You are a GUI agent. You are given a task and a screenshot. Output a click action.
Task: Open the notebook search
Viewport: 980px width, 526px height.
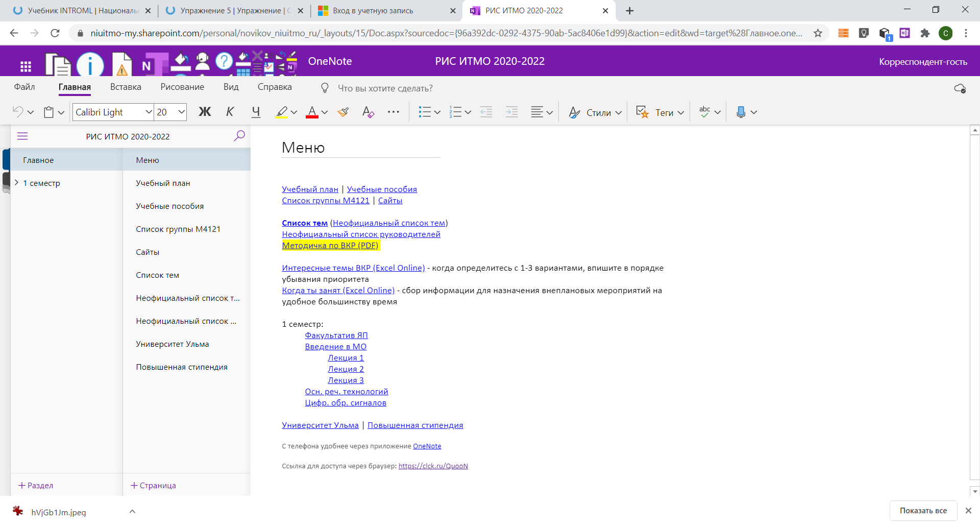click(x=239, y=136)
